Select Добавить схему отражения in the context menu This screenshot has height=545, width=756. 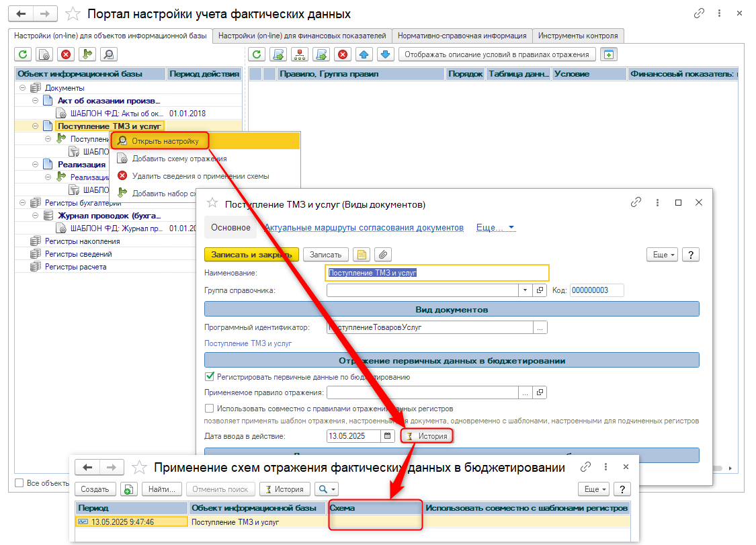pyautogui.click(x=206, y=159)
